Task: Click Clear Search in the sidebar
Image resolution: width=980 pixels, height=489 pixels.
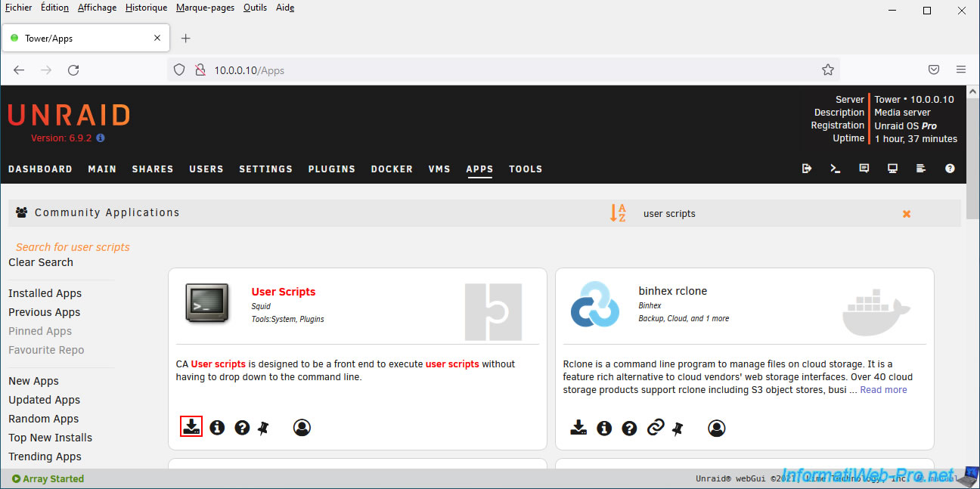Action: (x=41, y=262)
